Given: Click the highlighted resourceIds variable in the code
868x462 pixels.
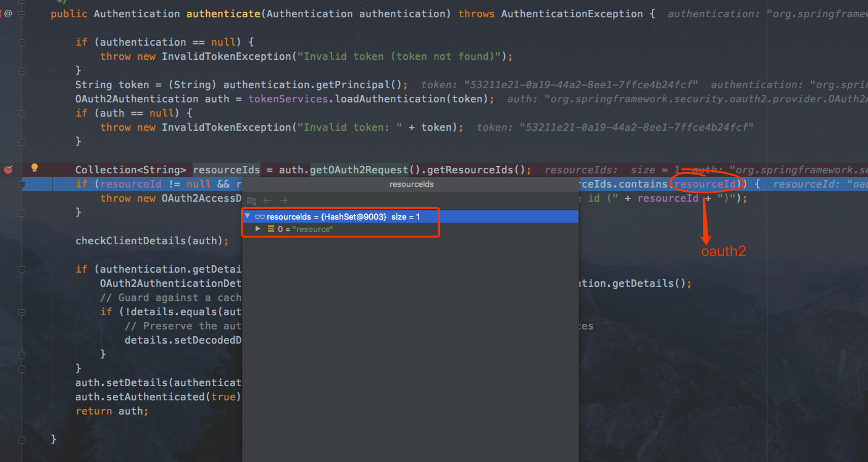Looking at the screenshot, I should pyautogui.click(x=227, y=170).
